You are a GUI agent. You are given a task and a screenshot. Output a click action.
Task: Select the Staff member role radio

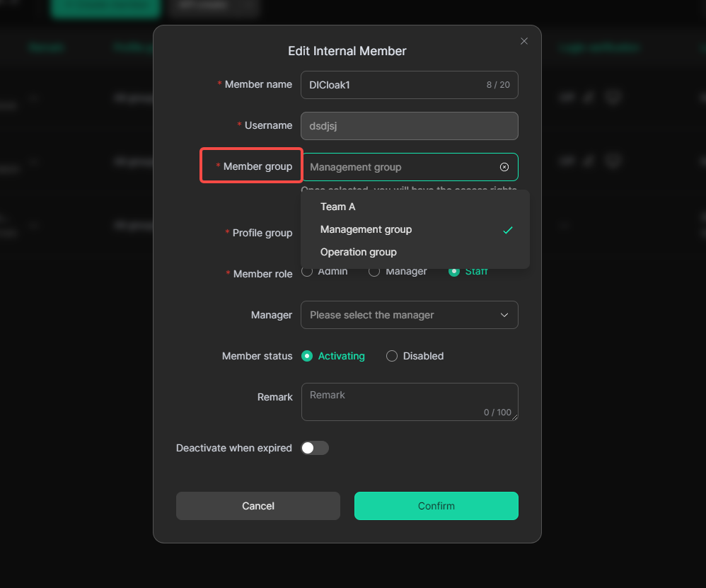tap(454, 272)
